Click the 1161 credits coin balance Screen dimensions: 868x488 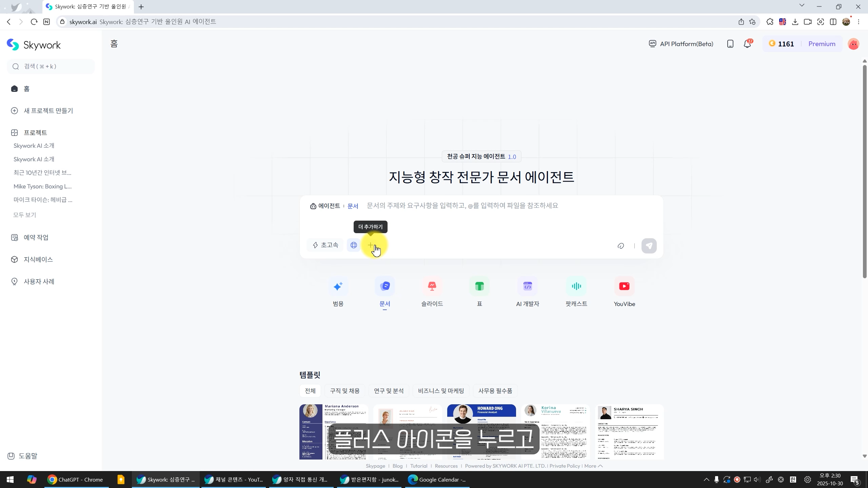(x=781, y=44)
